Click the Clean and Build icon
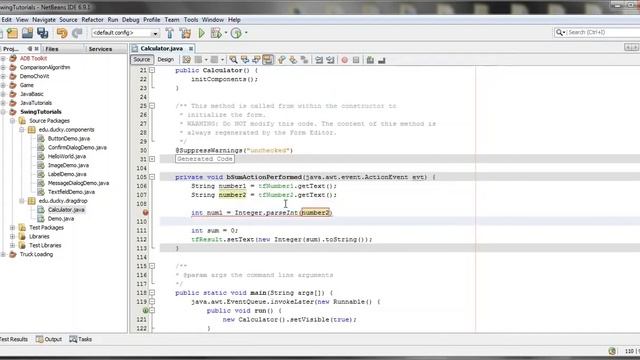The height and width of the screenshot is (360, 640). click(185, 33)
